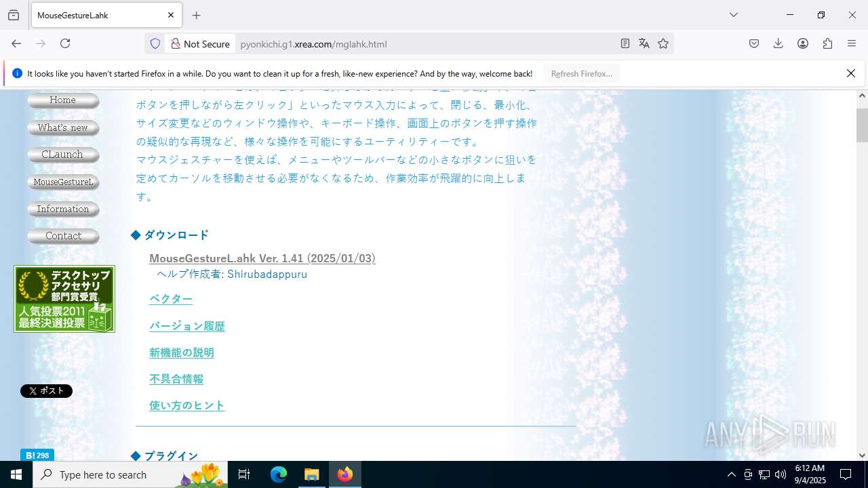The height and width of the screenshot is (488, 868).
Task: Click the scrollbar up arrow
Action: pos(862,96)
